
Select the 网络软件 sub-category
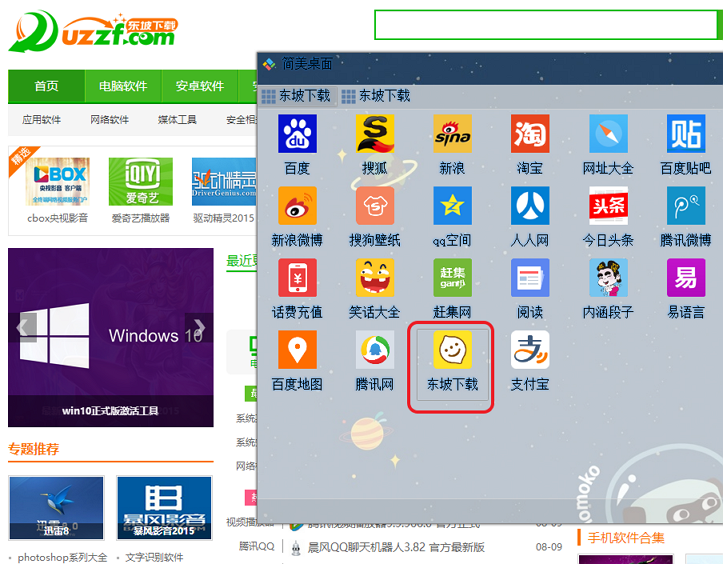coord(109,120)
